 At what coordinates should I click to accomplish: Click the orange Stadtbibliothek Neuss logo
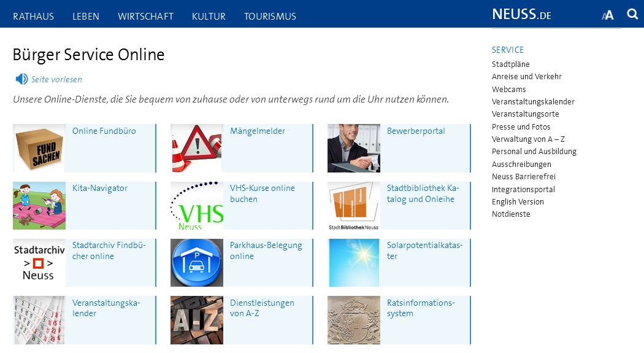(x=353, y=206)
